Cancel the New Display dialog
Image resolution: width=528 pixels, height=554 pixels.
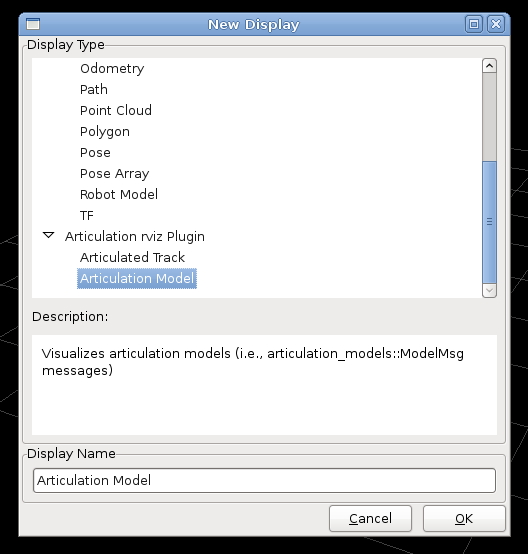(370, 518)
